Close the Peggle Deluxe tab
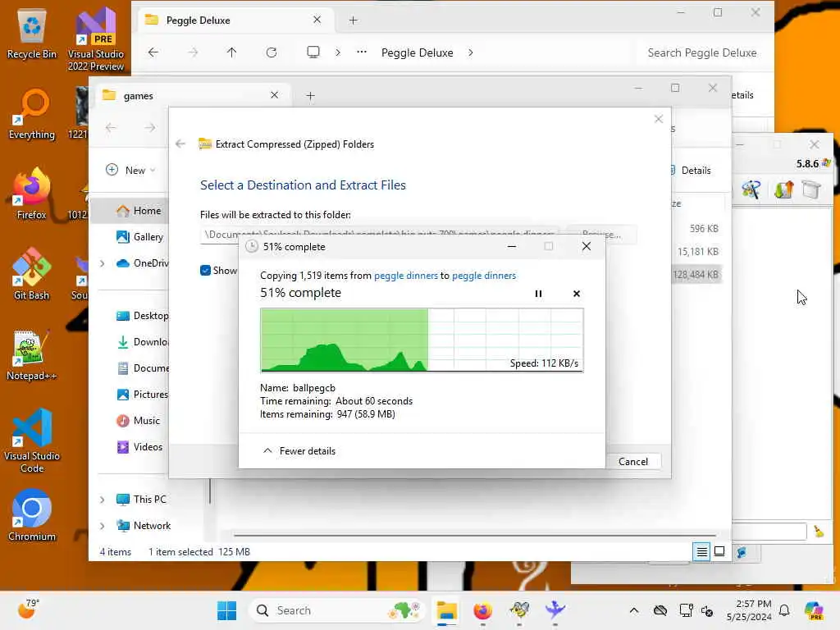The width and height of the screenshot is (840, 630). click(317, 20)
